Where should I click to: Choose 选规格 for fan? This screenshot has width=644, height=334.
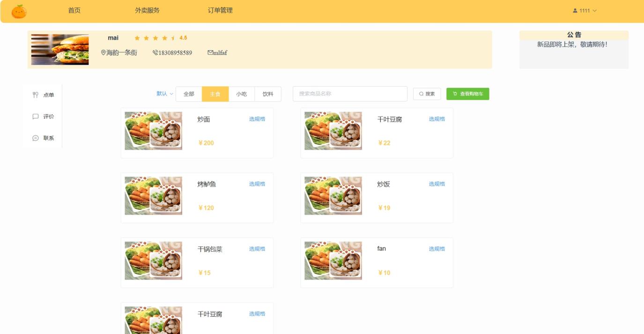pyautogui.click(x=437, y=249)
